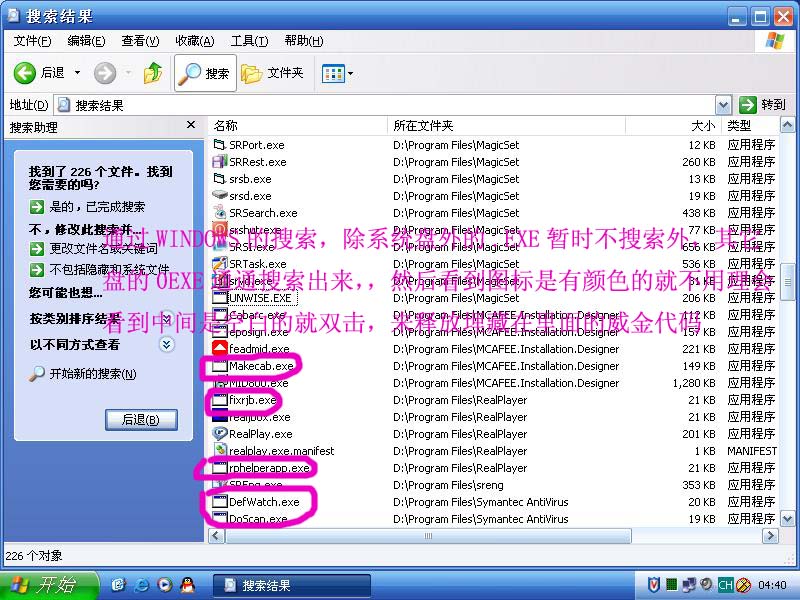Start a new search via 开始新的搜索(N)

click(x=83, y=373)
